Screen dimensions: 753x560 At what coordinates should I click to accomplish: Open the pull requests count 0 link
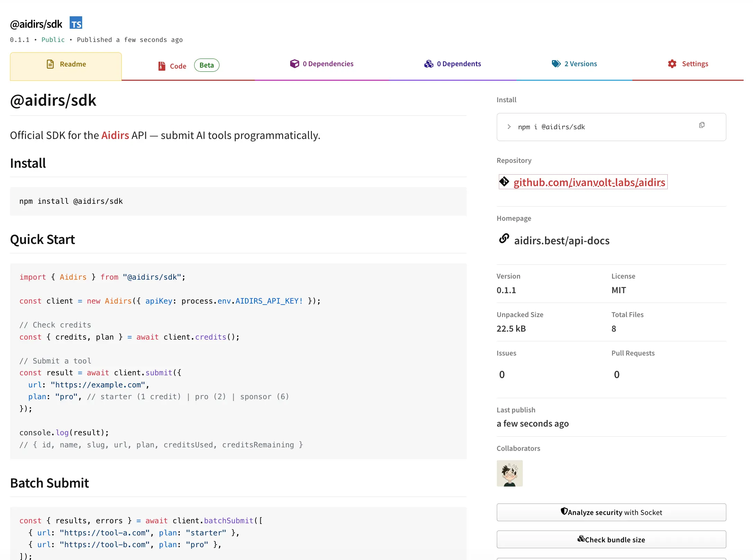tap(617, 375)
